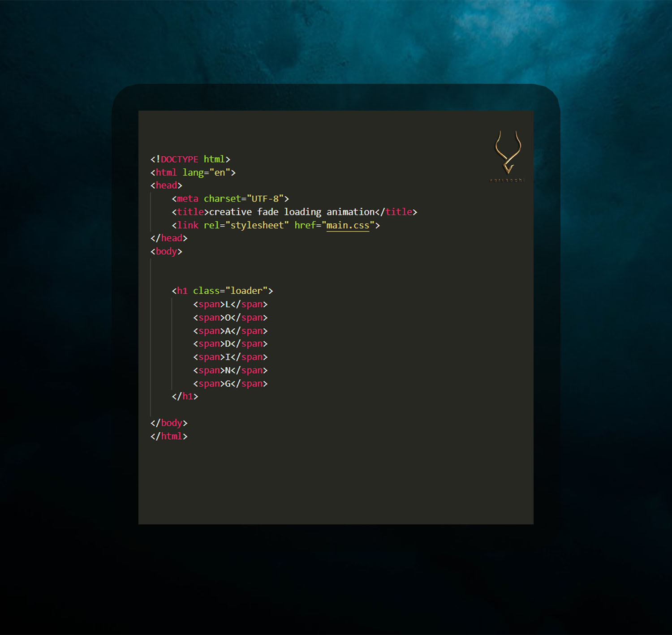Select the opening head tag

(166, 185)
